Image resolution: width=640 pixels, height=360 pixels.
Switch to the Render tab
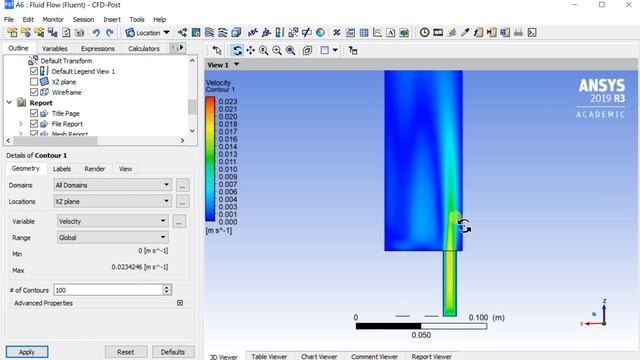95,169
